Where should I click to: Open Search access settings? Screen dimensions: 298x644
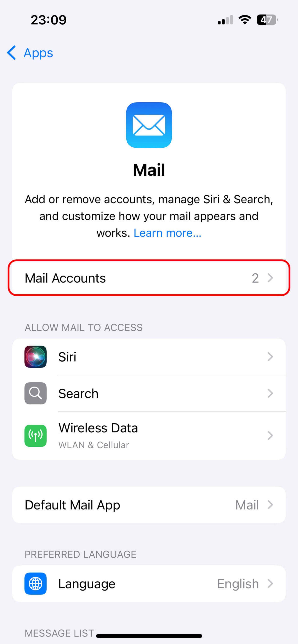click(x=149, y=393)
